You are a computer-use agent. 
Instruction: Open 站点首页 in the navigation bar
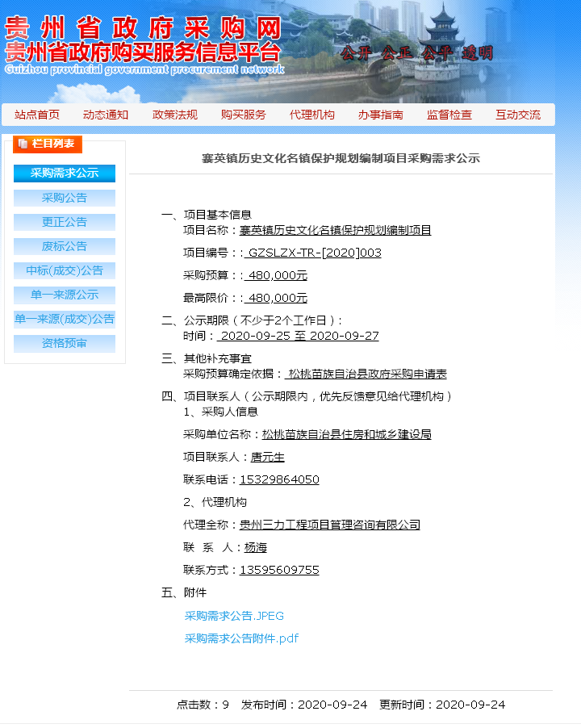pyautogui.click(x=37, y=115)
